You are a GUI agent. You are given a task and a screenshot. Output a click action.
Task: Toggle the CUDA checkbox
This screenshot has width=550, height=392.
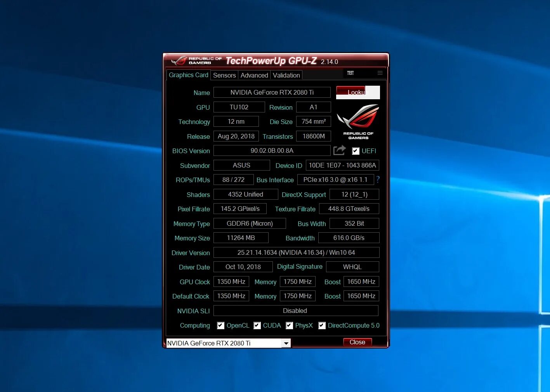point(257,325)
